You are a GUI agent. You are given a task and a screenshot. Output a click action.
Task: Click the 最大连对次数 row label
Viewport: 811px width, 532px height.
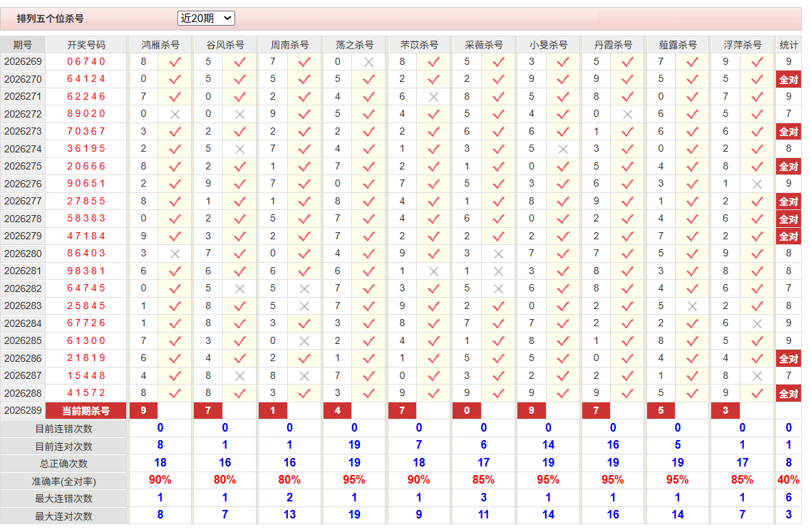click(x=63, y=516)
